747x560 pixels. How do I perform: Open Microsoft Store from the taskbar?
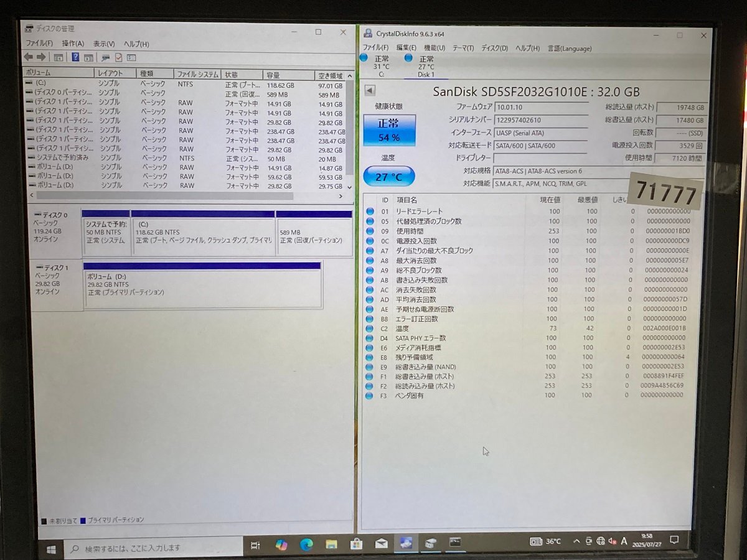[356, 544]
